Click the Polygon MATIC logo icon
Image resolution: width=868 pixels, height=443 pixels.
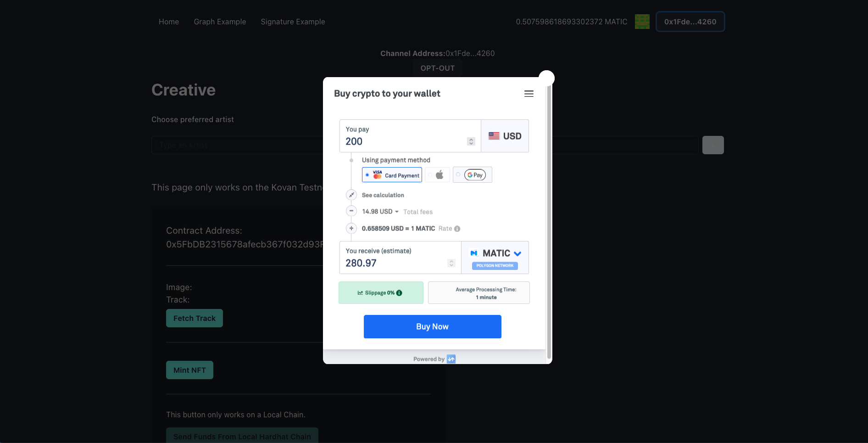tap(474, 253)
